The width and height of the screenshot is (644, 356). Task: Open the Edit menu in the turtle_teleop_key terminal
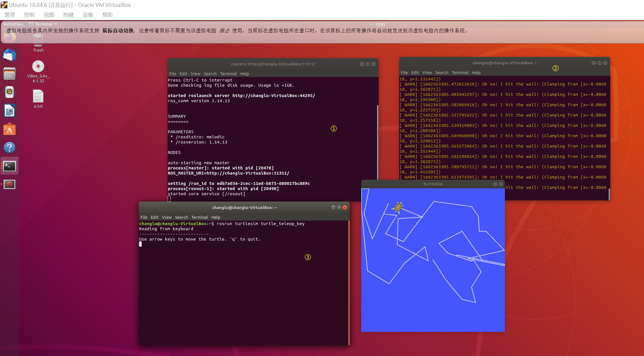click(155, 217)
